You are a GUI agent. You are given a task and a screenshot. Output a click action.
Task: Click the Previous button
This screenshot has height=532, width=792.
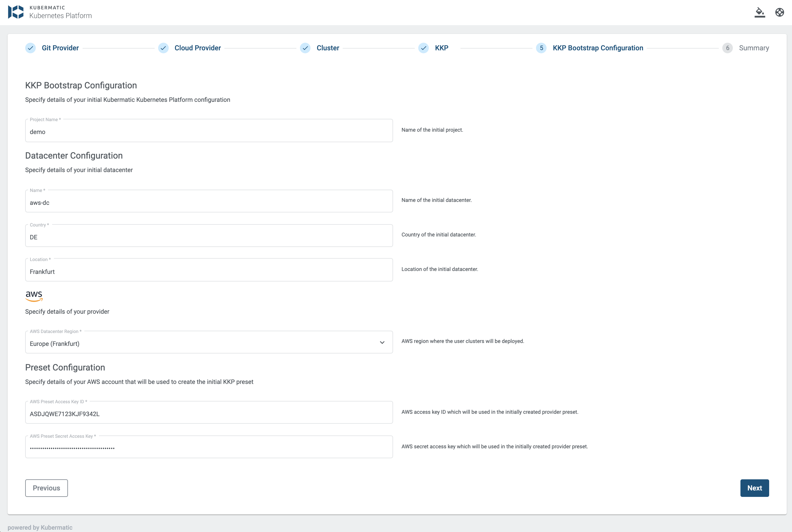(x=47, y=488)
